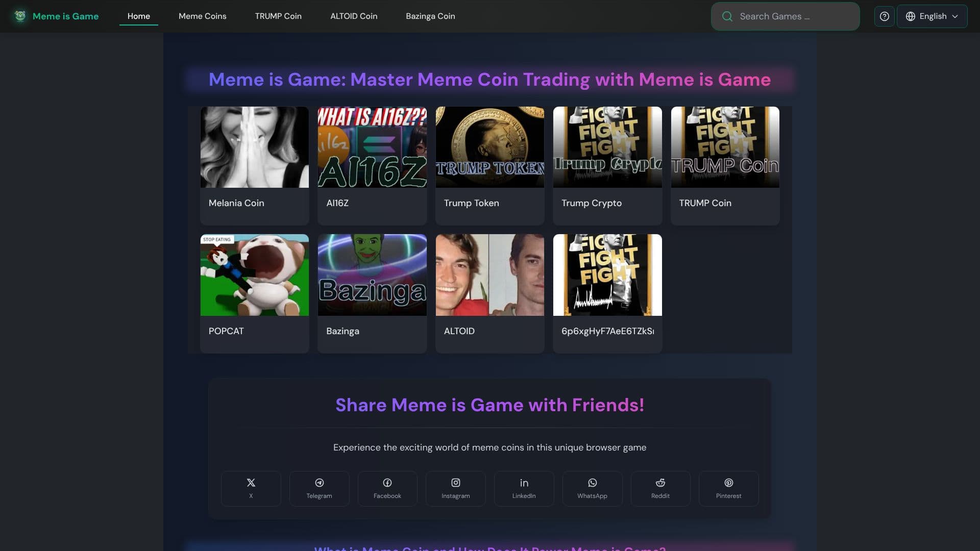The height and width of the screenshot is (551, 980).
Task: Open the Meme Coins menu item
Action: click(x=203, y=16)
